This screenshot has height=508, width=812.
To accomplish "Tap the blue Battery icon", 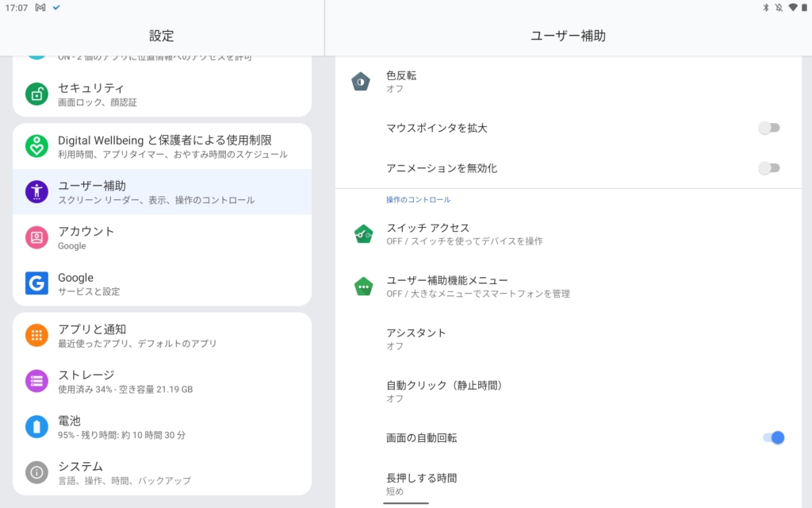I will (x=36, y=427).
